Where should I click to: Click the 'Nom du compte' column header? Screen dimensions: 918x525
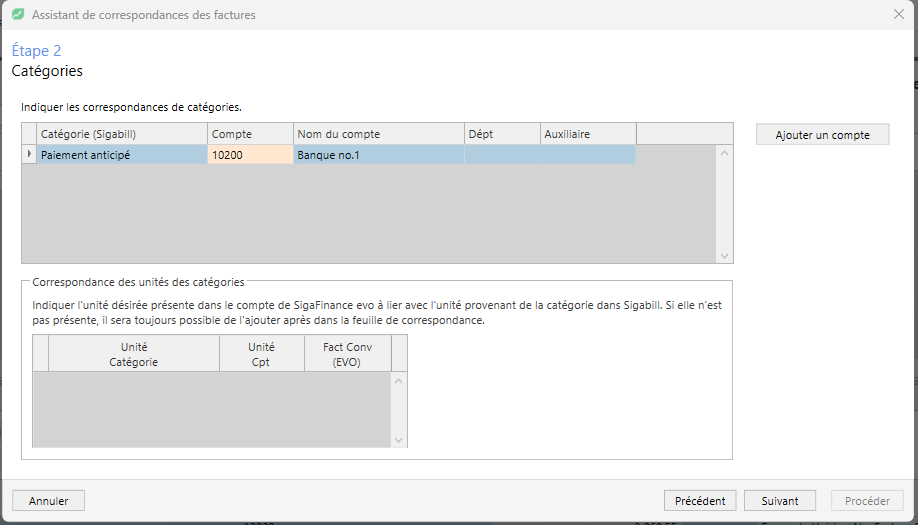379,134
